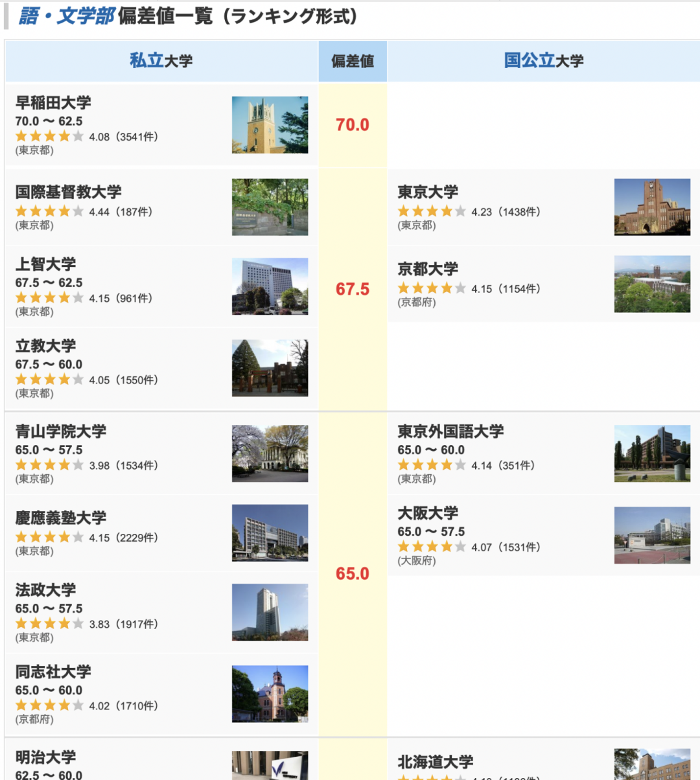Click the 東京大学 Yasuda auditorium photo

pyautogui.click(x=652, y=207)
